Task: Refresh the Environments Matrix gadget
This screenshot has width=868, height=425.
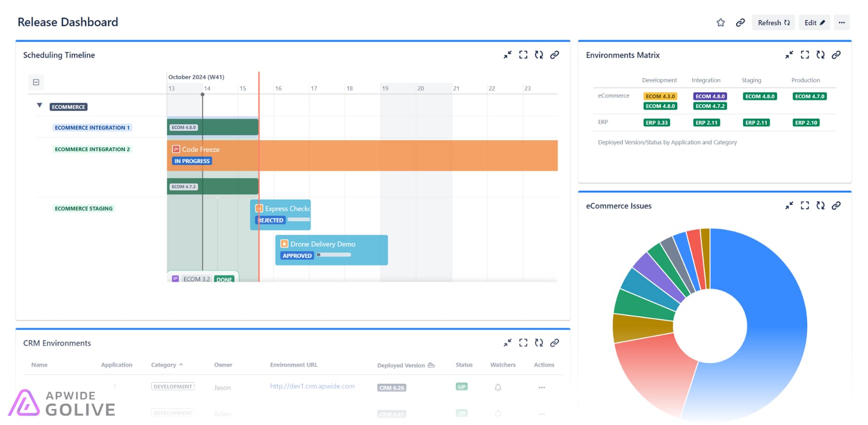Action: (x=821, y=55)
